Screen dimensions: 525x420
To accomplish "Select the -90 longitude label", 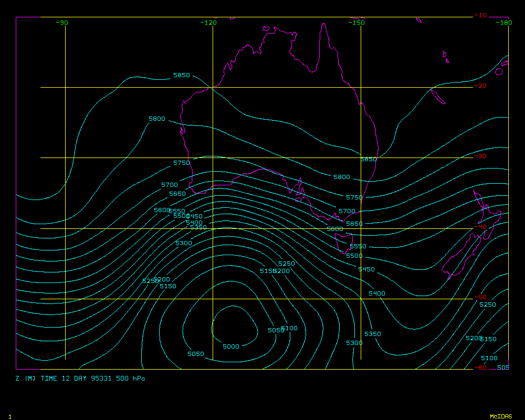I will [62, 23].
